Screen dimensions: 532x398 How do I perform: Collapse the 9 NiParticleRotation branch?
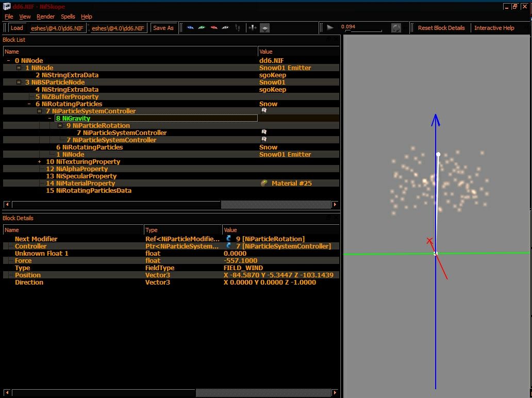60,126
